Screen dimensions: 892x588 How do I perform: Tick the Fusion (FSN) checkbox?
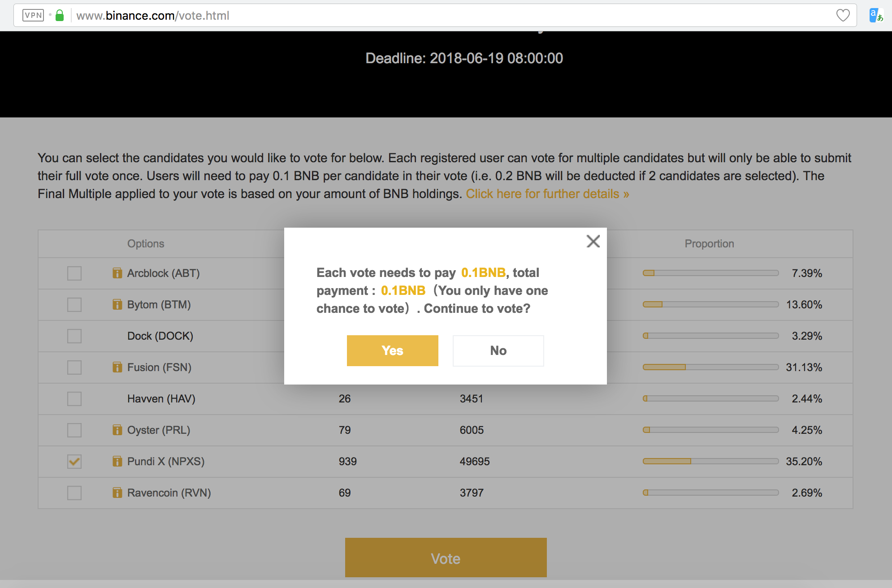click(x=74, y=367)
